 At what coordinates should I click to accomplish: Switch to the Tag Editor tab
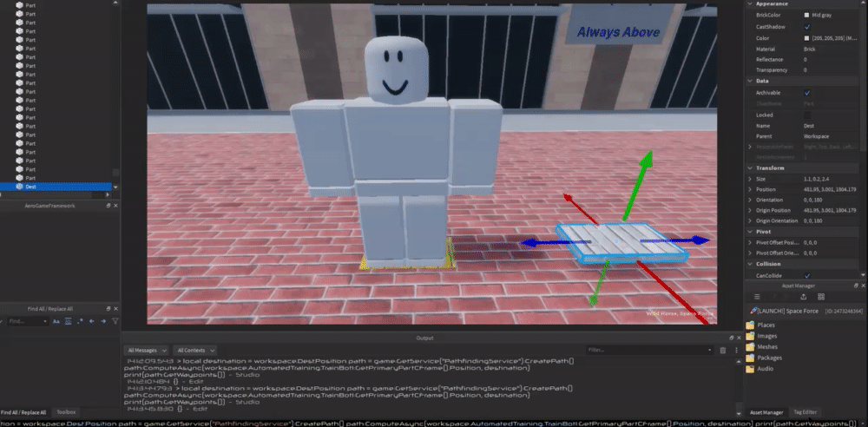(805, 412)
